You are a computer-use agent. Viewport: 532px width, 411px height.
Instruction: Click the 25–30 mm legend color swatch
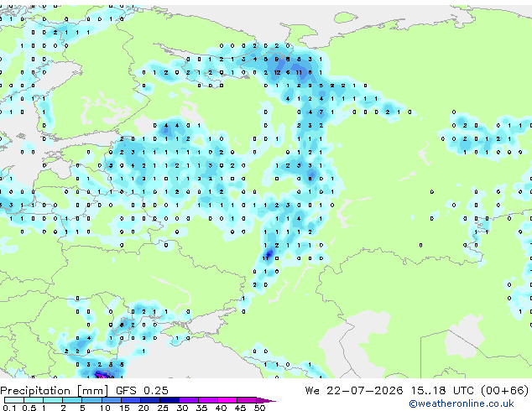(170, 400)
